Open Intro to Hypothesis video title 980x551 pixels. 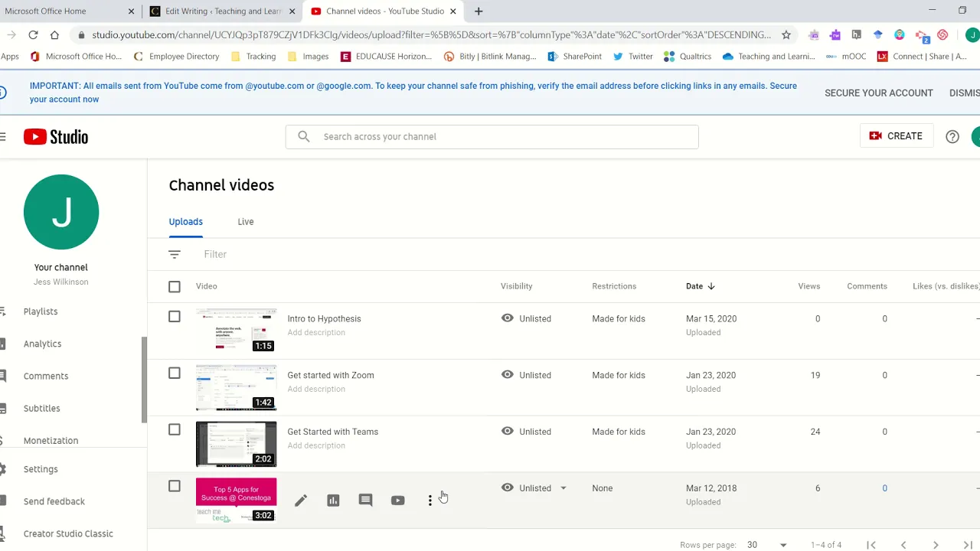pyautogui.click(x=324, y=318)
